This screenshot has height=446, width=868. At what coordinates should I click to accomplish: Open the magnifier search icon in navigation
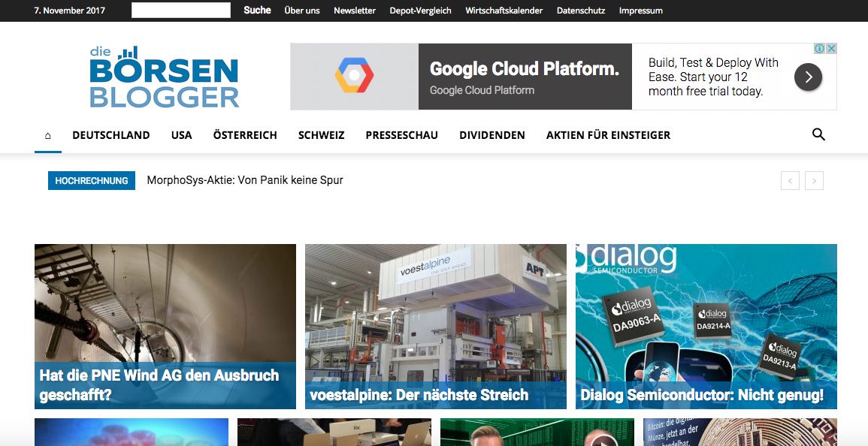pos(818,134)
